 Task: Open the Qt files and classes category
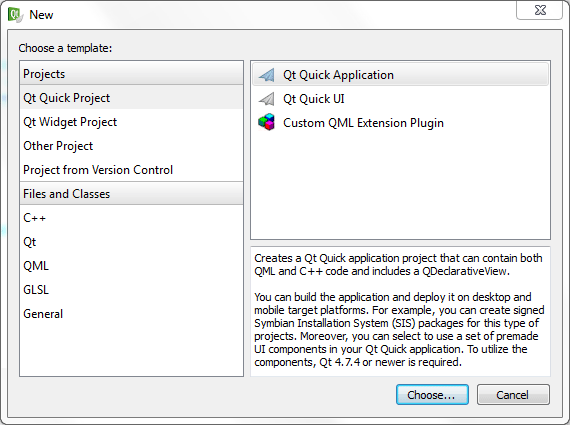131,242
